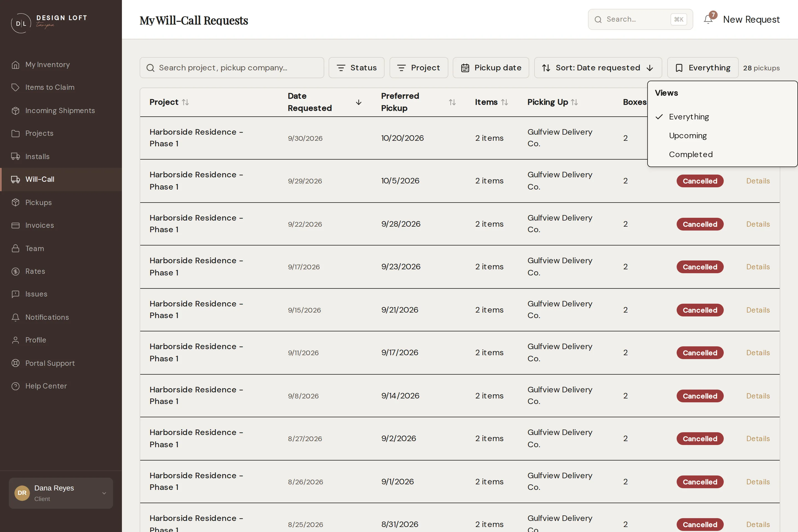Open My Inventory home icon
This screenshot has width=798, height=532.
[x=15, y=65]
